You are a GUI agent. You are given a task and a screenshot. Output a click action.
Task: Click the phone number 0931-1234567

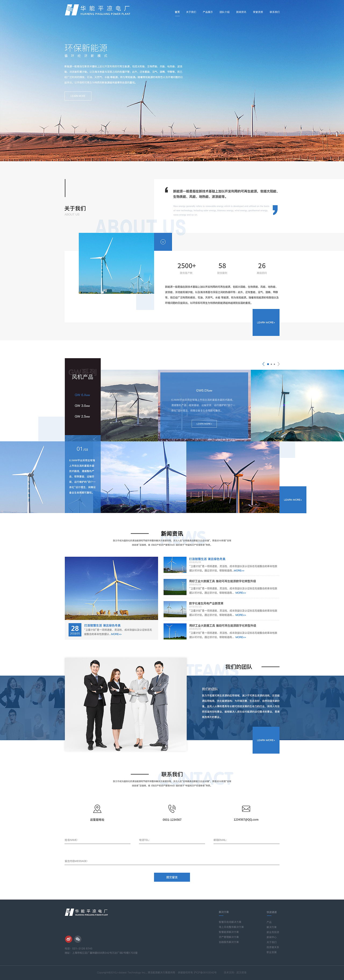pos(172,820)
